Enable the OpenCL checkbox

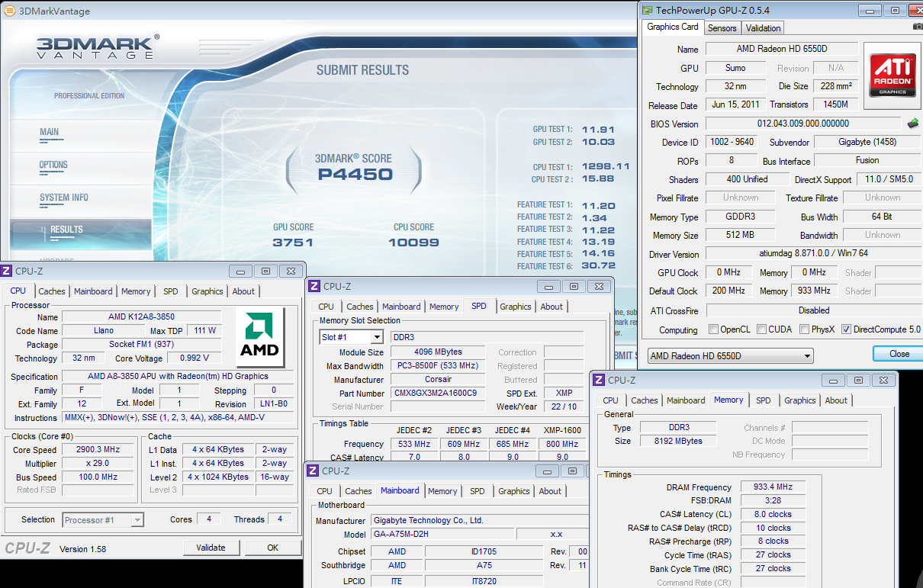click(713, 329)
